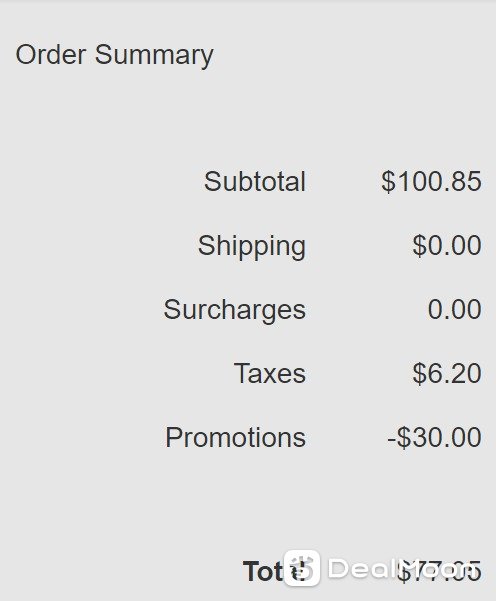The width and height of the screenshot is (496, 601).
Task: Select the Surcharges label
Action: pos(235,310)
